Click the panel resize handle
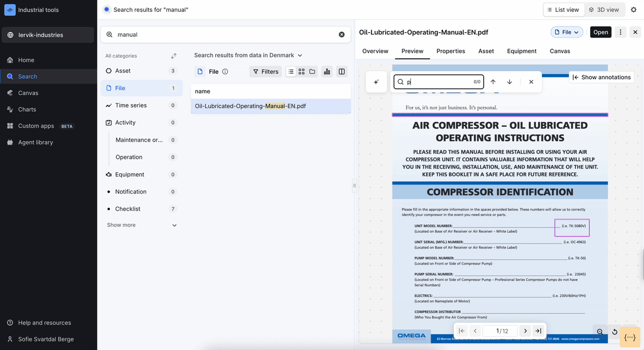 pos(355,185)
